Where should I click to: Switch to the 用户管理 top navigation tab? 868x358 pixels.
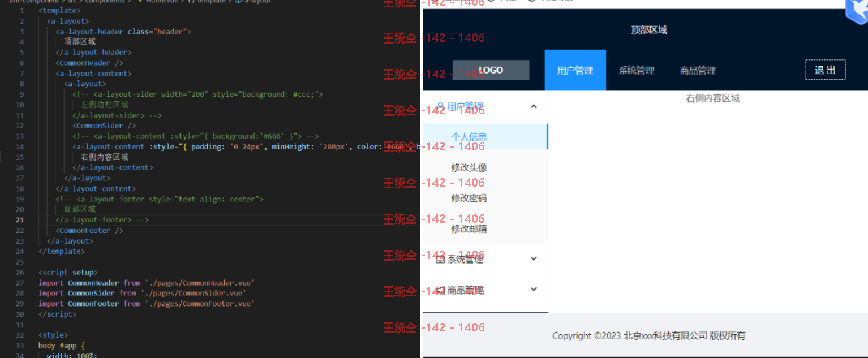(575, 70)
